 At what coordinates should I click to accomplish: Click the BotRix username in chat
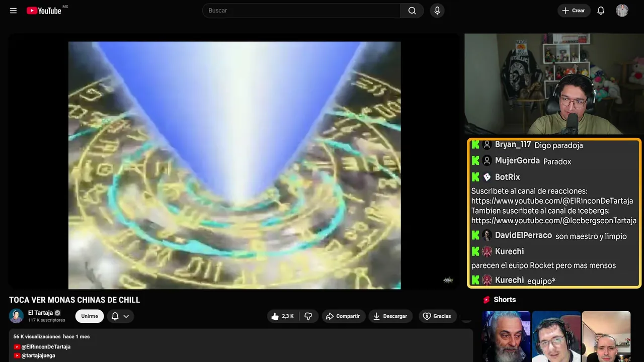tap(508, 177)
